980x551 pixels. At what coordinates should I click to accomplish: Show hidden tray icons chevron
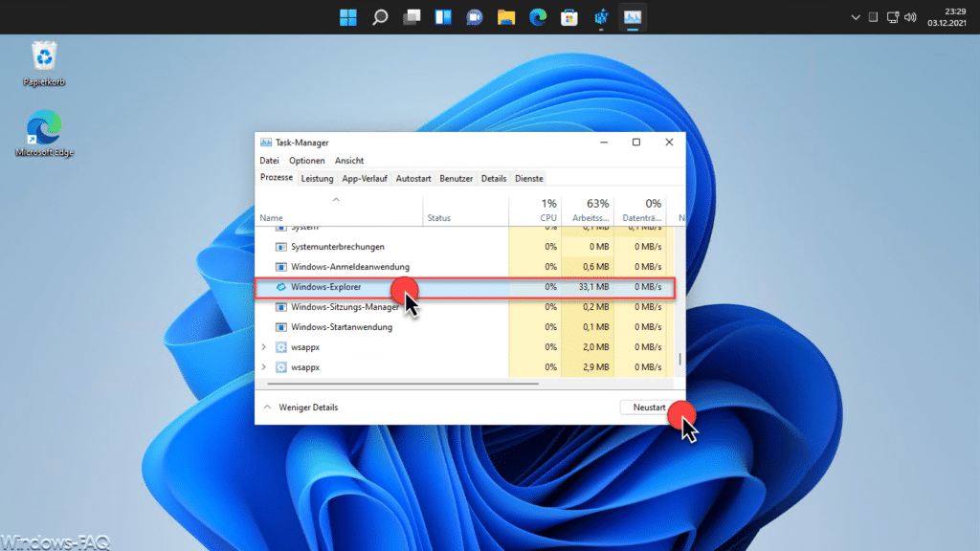[856, 17]
